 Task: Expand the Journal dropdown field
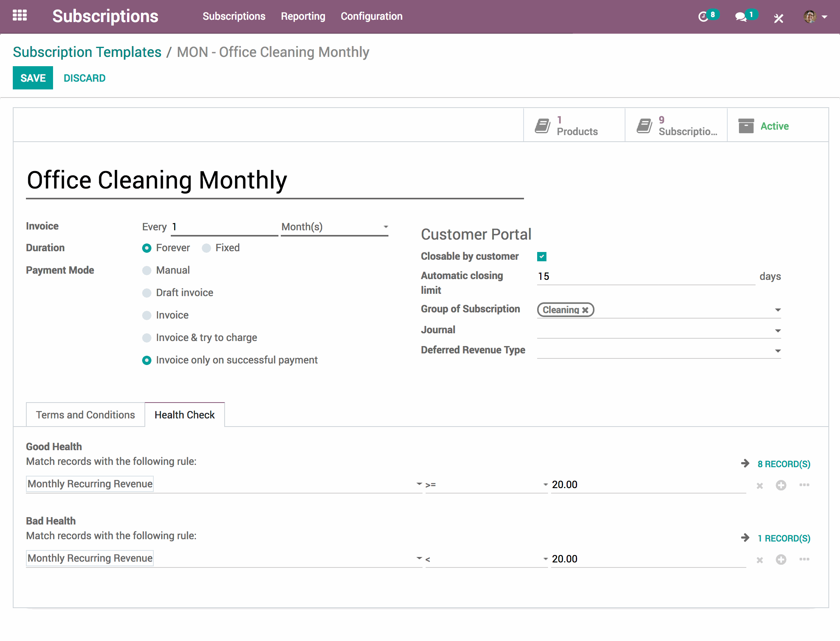[x=778, y=330]
